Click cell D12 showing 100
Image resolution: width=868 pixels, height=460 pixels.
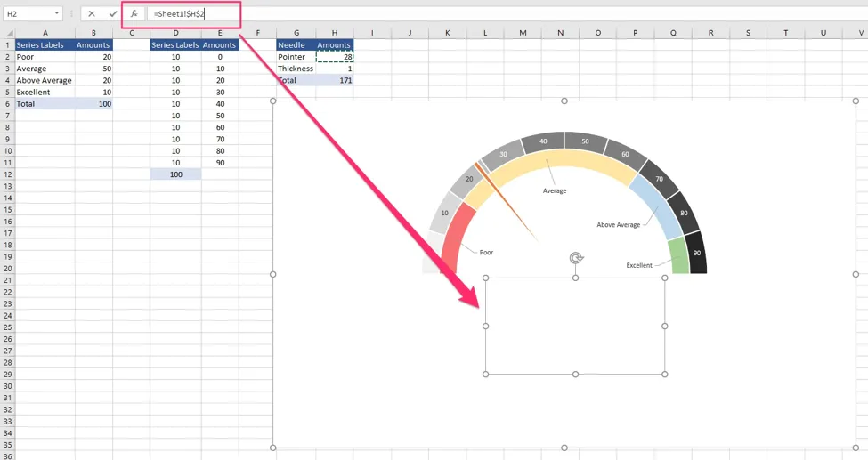coord(175,174)
